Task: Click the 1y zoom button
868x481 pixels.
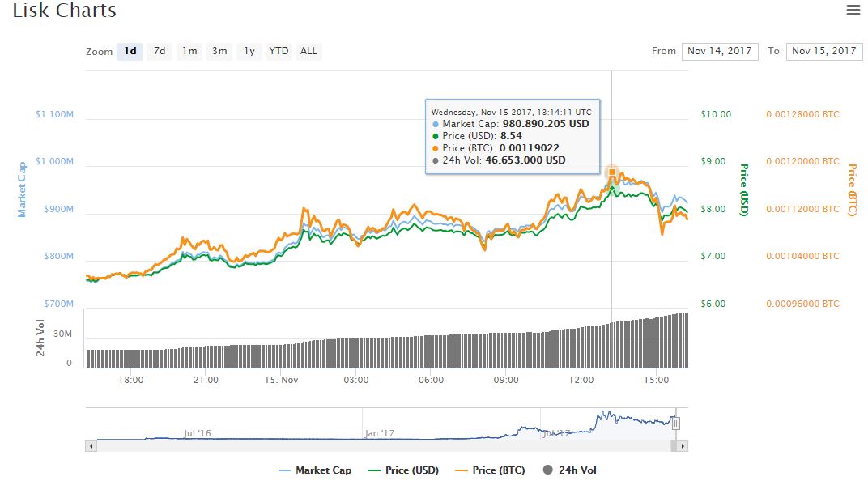Action: tap(248, 50)
